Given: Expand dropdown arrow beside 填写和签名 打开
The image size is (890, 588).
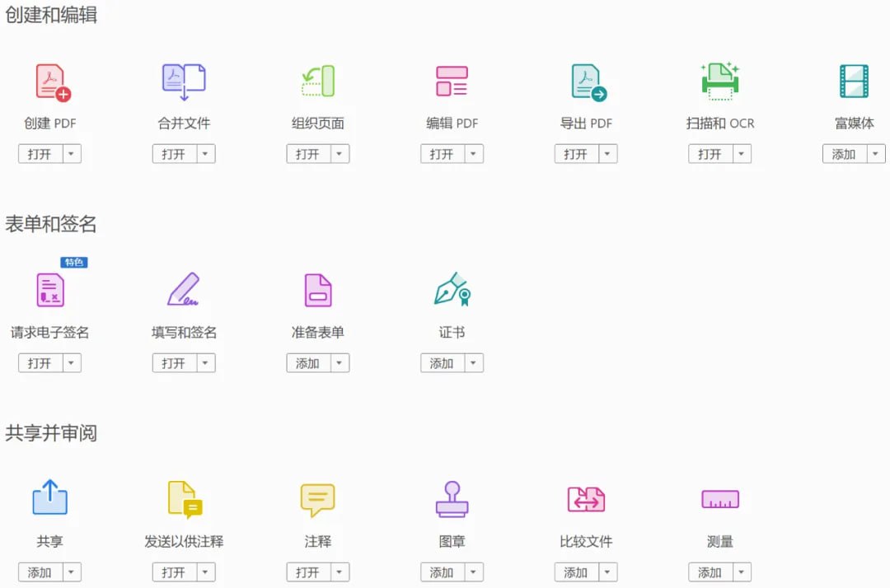Looking at the screenshot, I should [205, 363].
